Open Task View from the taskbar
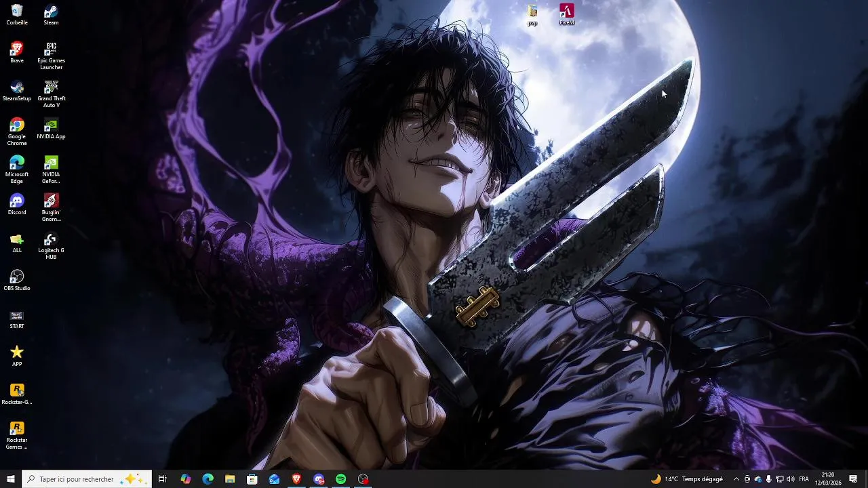 point(163,479)
